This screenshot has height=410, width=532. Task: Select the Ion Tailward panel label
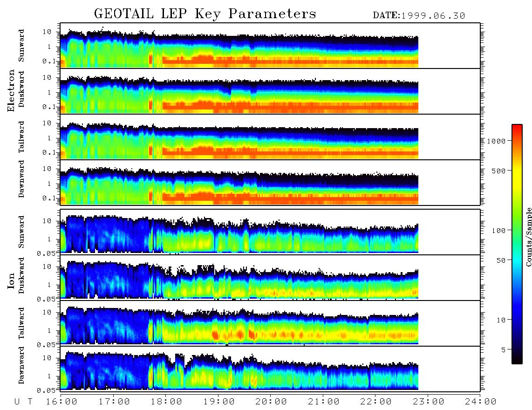[21, 323]
